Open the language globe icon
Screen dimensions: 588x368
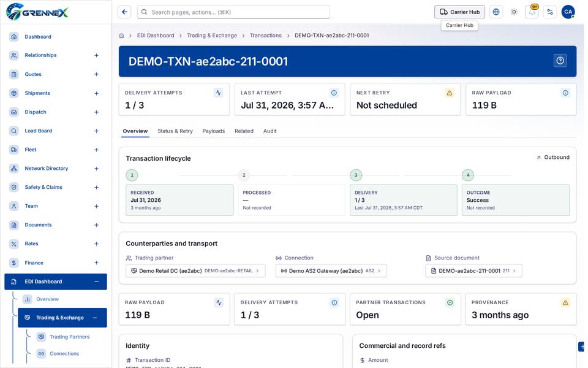point(496,12)
